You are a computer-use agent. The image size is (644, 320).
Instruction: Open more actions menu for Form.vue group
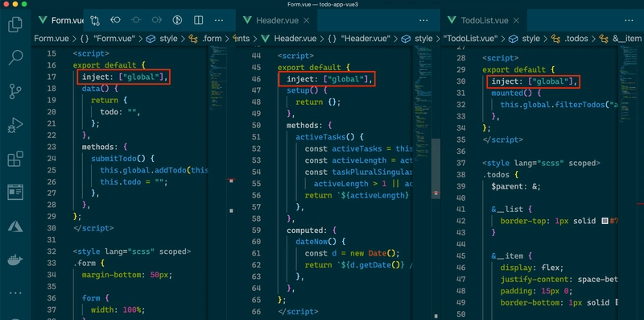click(x=219, y=20)
